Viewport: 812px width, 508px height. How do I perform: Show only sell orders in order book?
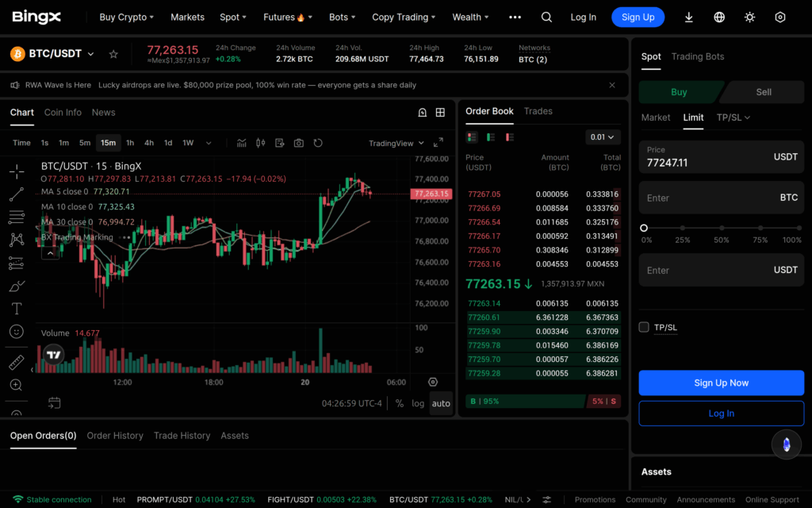[x=510, y=137]
